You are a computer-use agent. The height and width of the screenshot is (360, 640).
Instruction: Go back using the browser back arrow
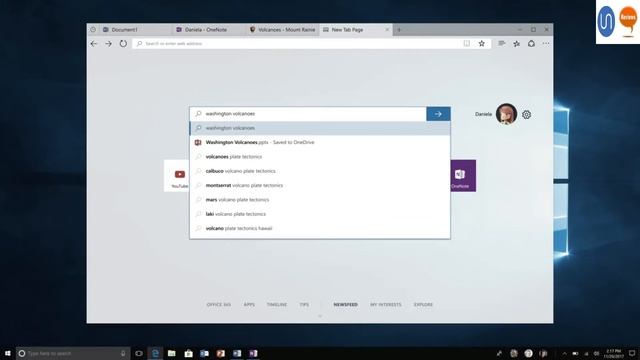94,44
